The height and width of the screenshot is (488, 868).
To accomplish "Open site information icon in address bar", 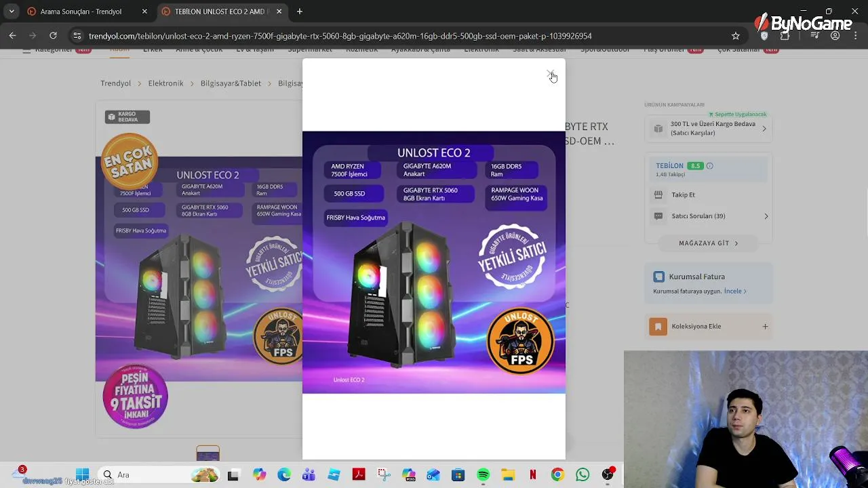I will tap(77, 36).
